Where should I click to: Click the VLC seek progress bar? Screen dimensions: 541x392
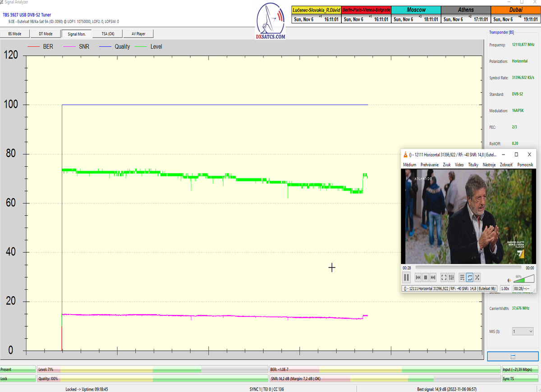(469, 268)
